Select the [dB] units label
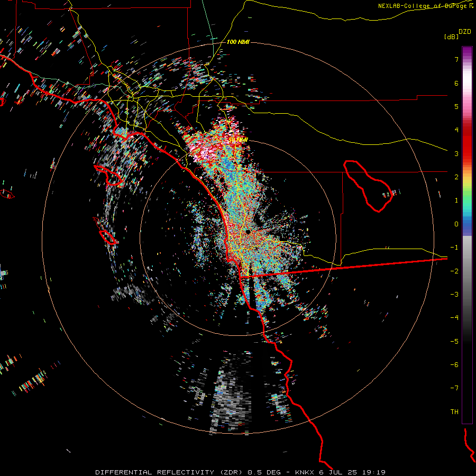Image resolution: width=476 pixels, height=476 pixels. pos(451,36)
